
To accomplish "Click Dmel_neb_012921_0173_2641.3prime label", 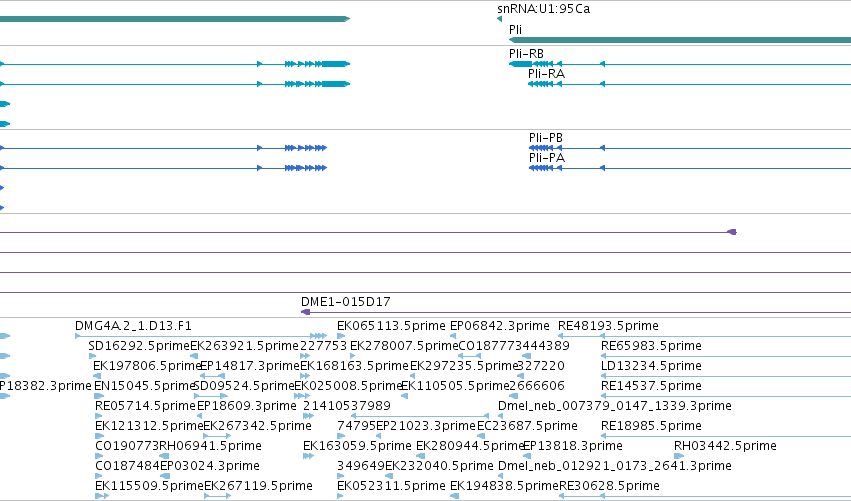I will point(614,466).
